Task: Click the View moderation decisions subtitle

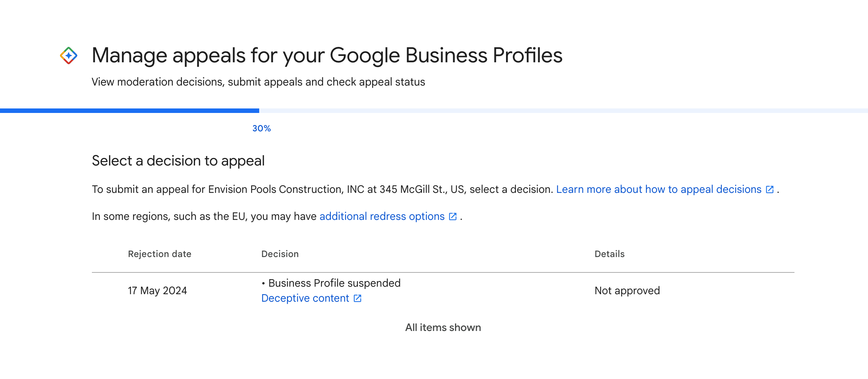Action: tap(258, 82)
